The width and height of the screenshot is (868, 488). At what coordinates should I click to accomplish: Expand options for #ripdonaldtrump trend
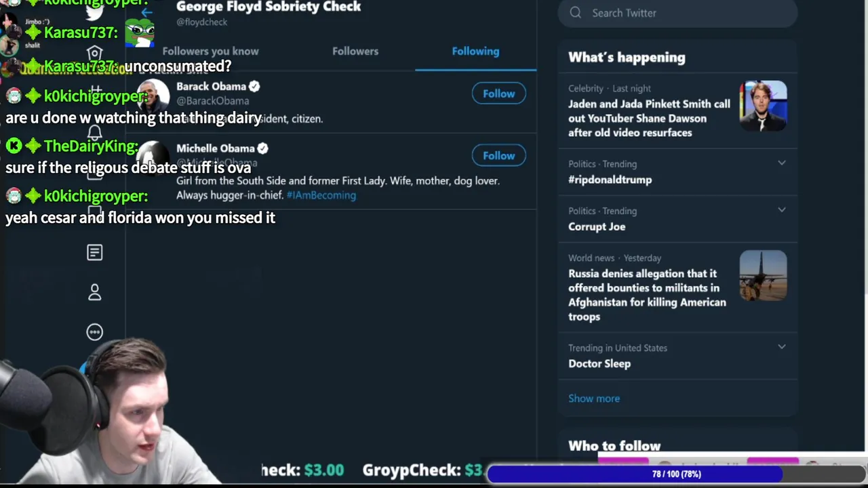[x=782, y=163]
